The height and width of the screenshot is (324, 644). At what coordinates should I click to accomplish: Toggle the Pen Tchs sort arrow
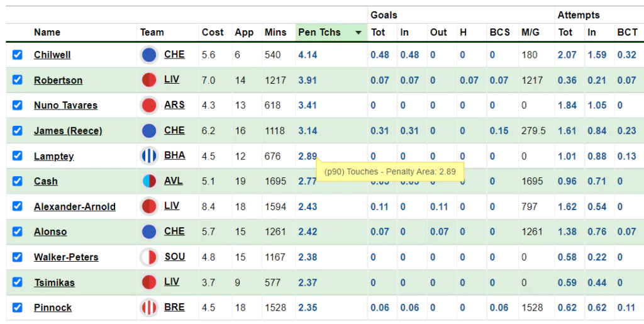(358, 33)
